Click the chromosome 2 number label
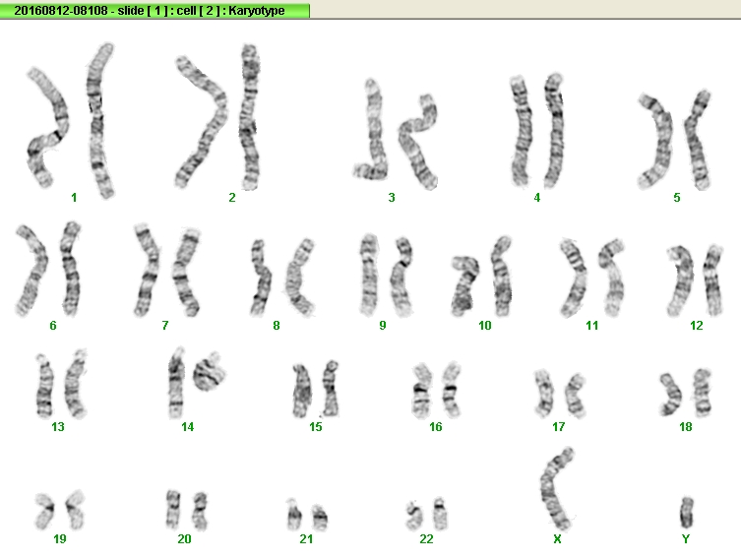This screenshot has width=741, height=560. (x=232, y=198)
